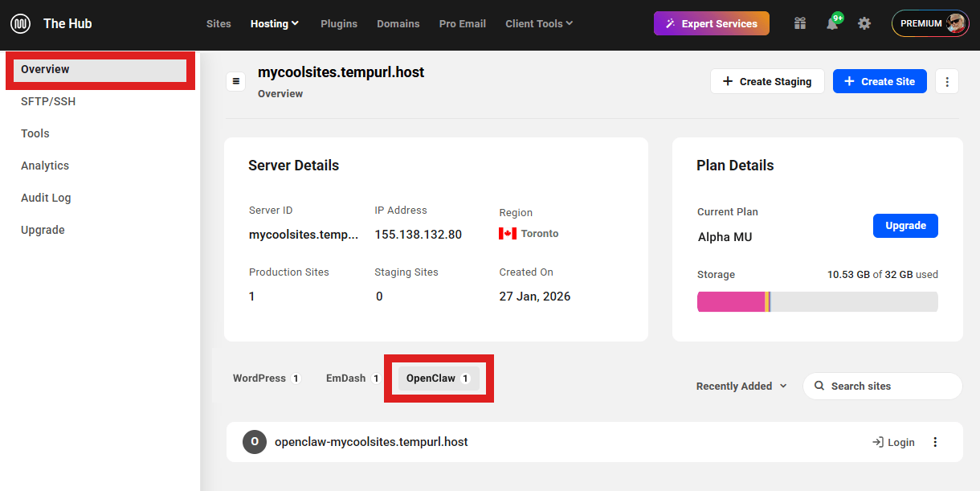Click the unused grey portion of storage bar

coord(854,302)
